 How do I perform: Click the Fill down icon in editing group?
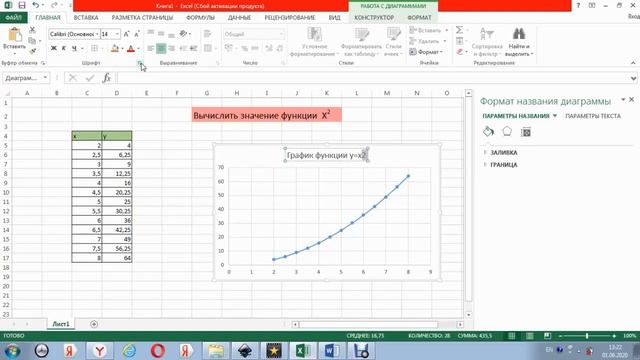(x=460, y=41)
